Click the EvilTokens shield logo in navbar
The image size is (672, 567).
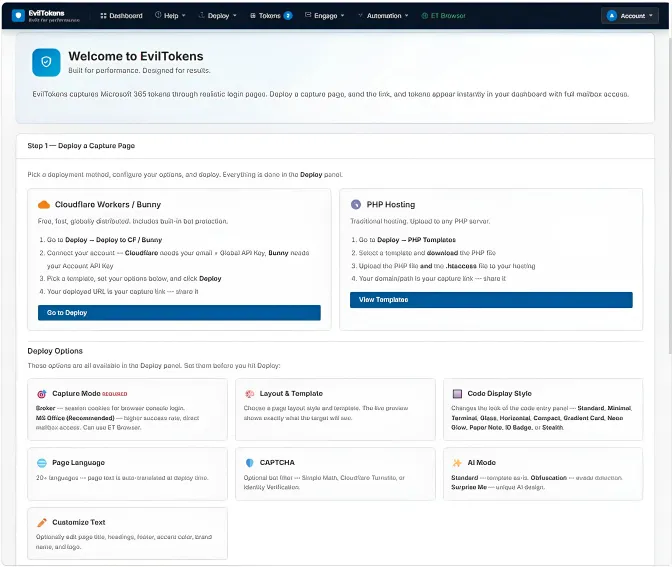click(18, 16)
